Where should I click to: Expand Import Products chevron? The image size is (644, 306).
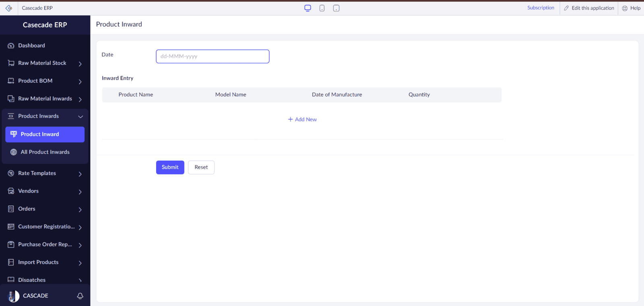(x=80, y=263)
